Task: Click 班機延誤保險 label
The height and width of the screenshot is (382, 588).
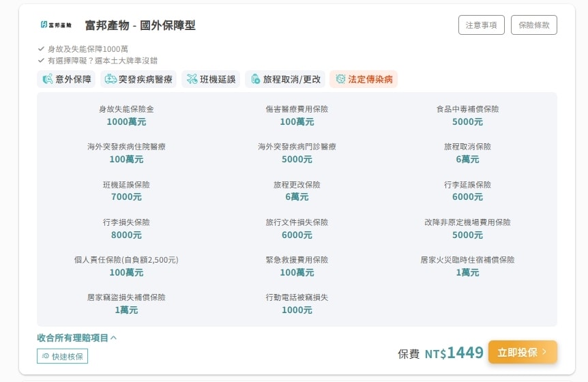Action: coord(126,185)
